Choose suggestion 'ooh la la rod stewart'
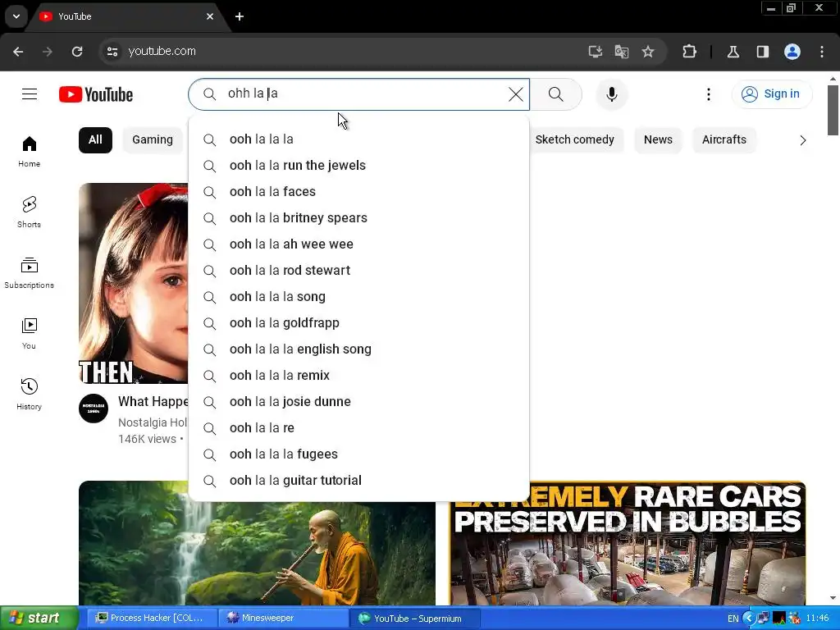The image size is (840, 630). point(359,271)
